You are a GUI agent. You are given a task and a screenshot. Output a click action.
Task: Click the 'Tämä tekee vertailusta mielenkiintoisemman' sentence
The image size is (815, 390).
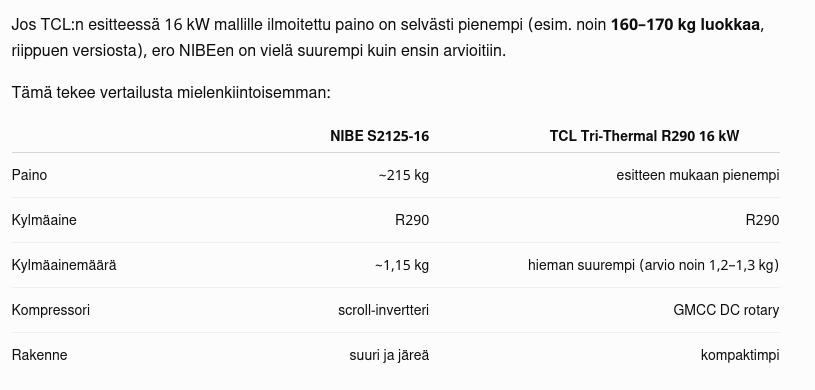tap(171, 93)
